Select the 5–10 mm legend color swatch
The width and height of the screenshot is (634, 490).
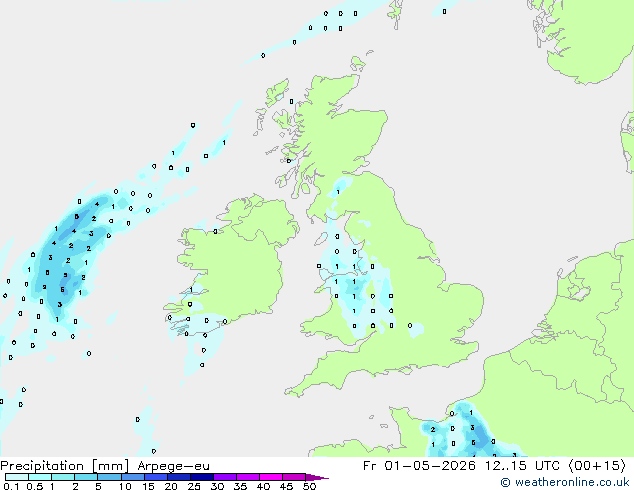pyautogui.click(x=109, y=477)
